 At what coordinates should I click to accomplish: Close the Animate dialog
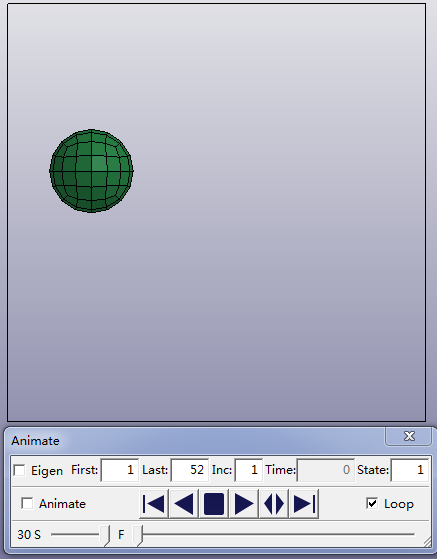pyautogui.click(x=409, y=436)
